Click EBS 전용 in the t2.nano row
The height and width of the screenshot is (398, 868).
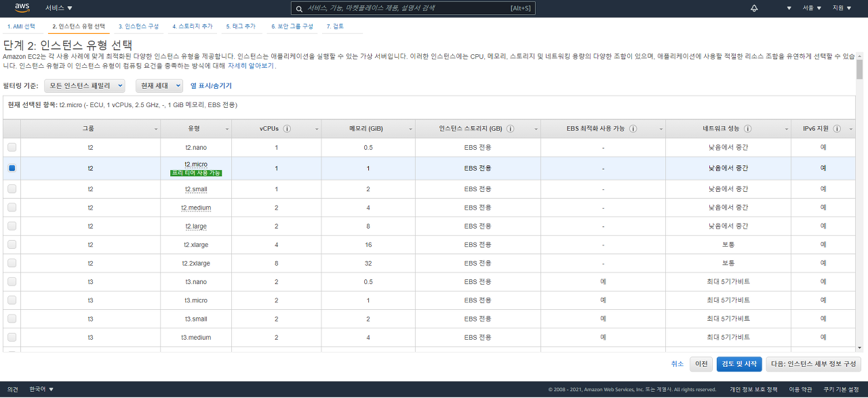(x=478, y=147)
